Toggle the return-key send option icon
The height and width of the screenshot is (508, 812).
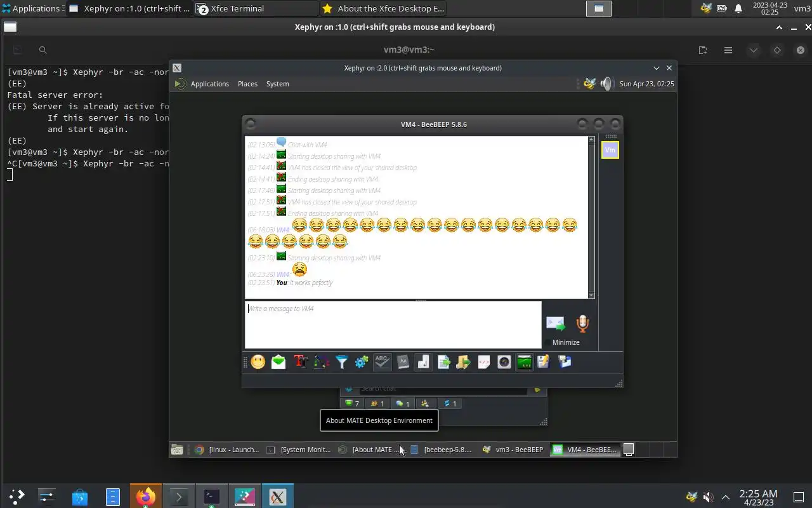(x=423, y=362)
